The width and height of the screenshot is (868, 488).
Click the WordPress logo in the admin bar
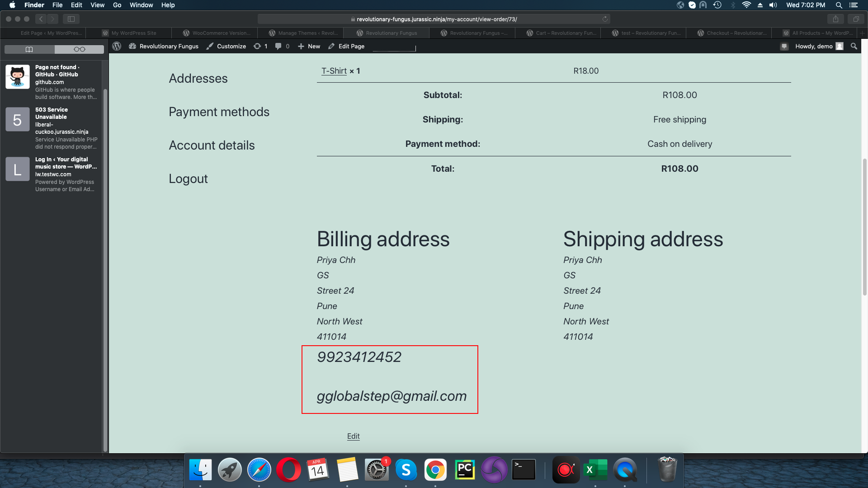pos(117,46)
